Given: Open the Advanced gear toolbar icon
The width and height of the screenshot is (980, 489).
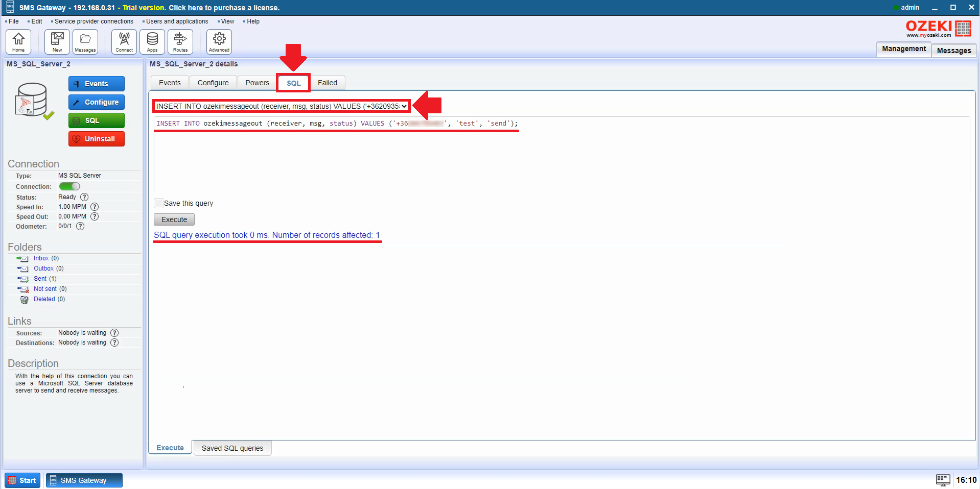Looking at the screenshot, I should point(219,42).
